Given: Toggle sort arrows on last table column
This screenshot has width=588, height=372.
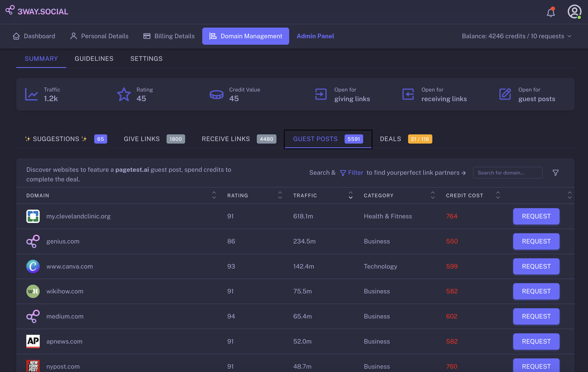Looking at the screenshot, I should (570, 195).
